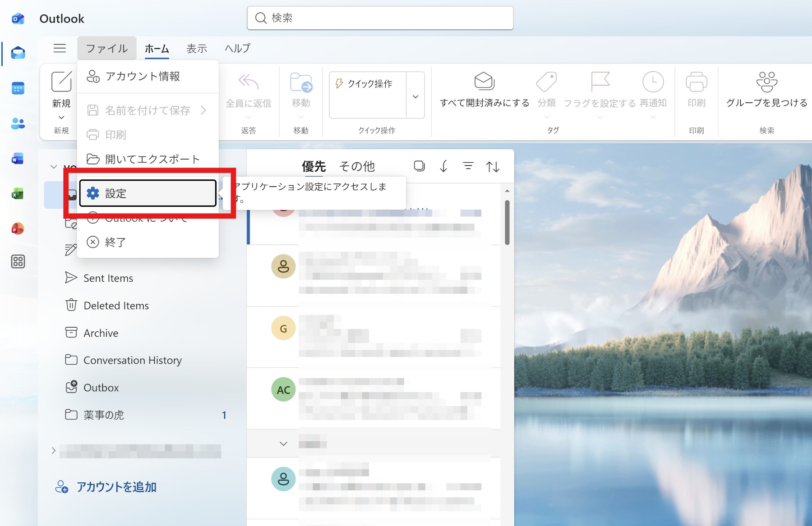Screen dimensions: 812x526
Task: Collapse the message group chevron in list
Action: [x=283, y=444]
